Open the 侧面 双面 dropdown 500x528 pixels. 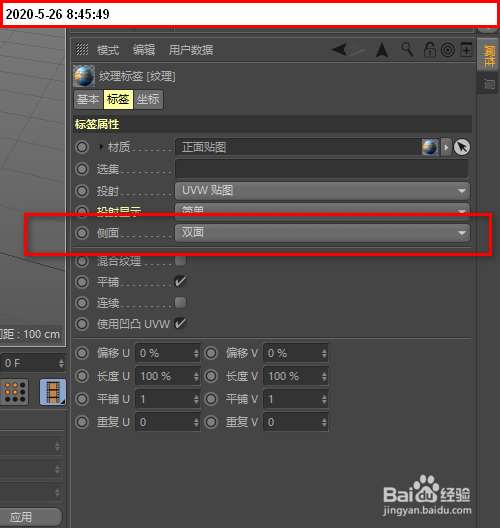[x=322, y=233]
